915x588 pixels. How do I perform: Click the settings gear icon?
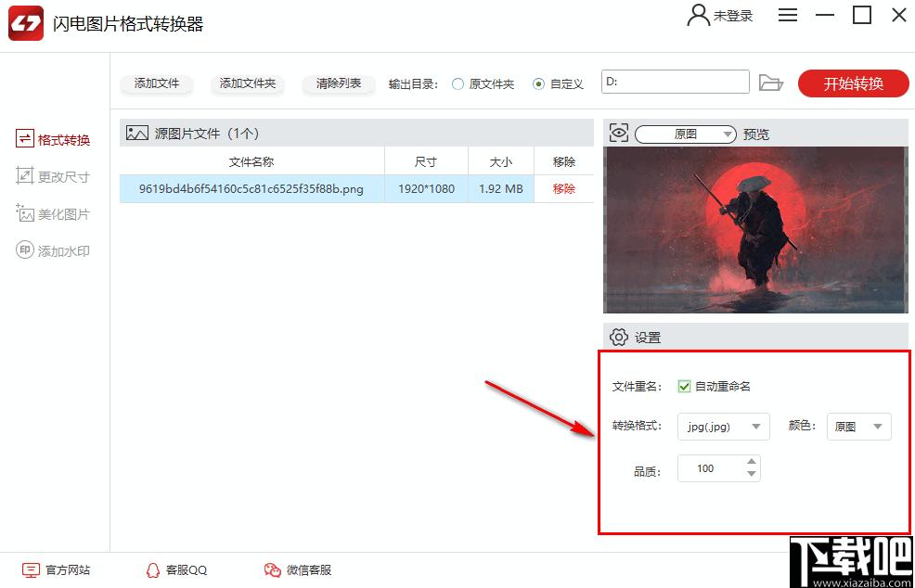[x=618, y=337]
